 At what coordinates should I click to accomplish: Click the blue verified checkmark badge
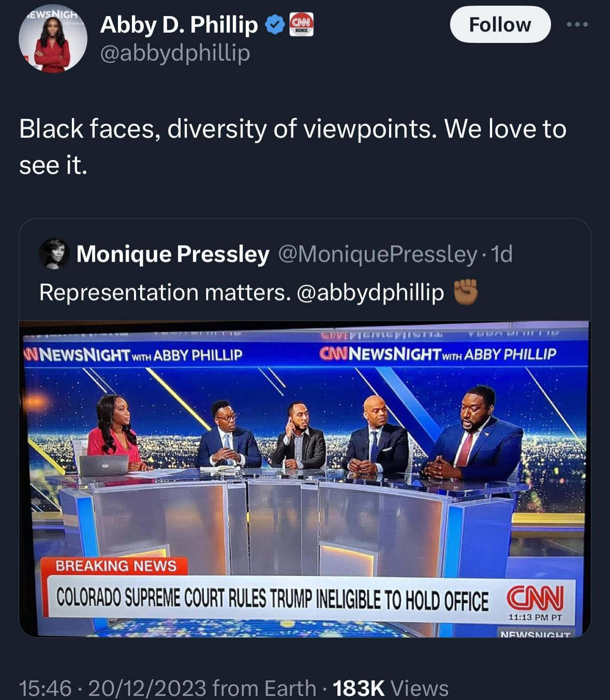pos(275,24)
